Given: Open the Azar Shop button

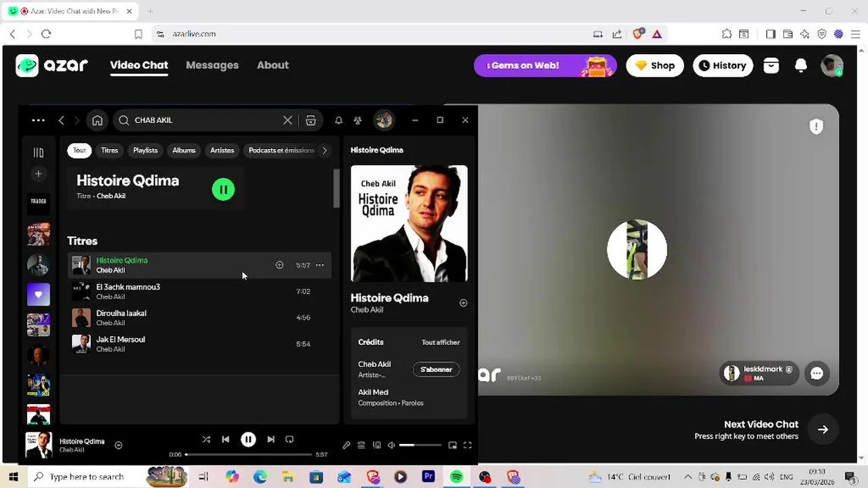Looking at the screenshot, I should [654, 66].
